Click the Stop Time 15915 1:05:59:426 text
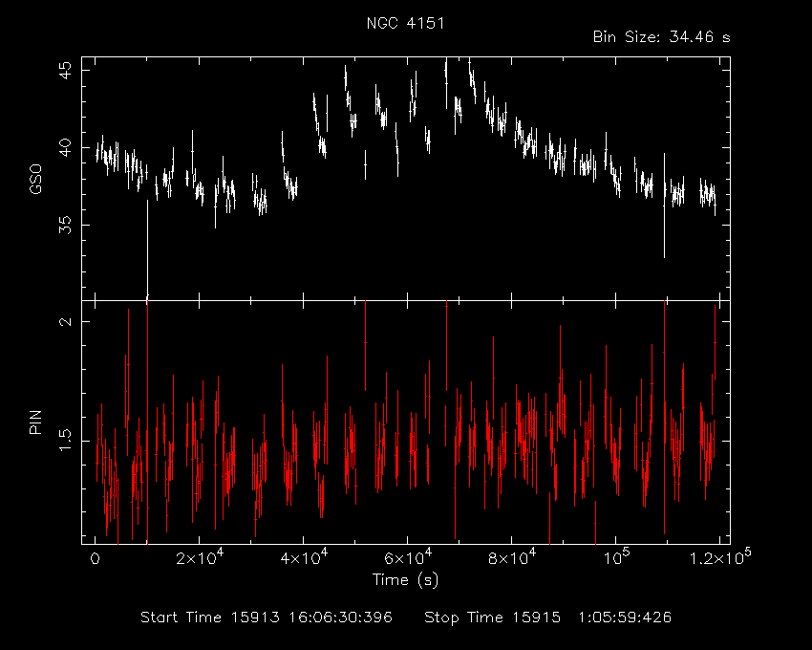Viewport: 812px width, 650px height. (x=548, y=617)
